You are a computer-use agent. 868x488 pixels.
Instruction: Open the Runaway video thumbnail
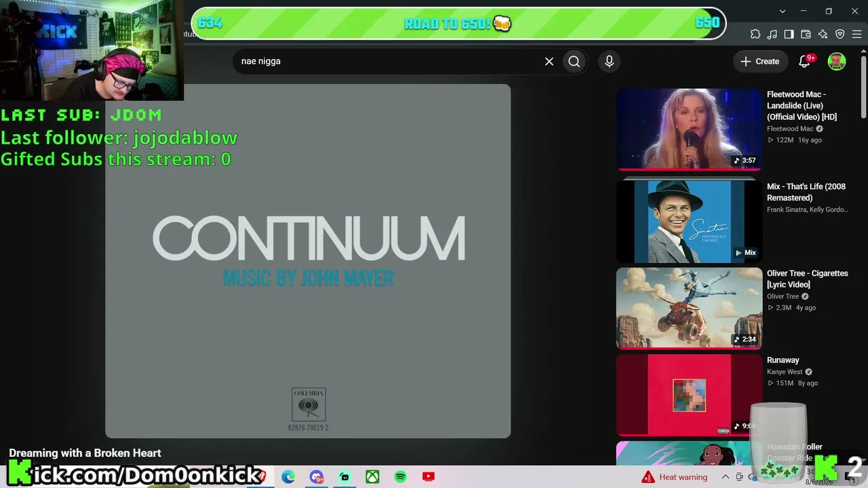coord(689,394)
